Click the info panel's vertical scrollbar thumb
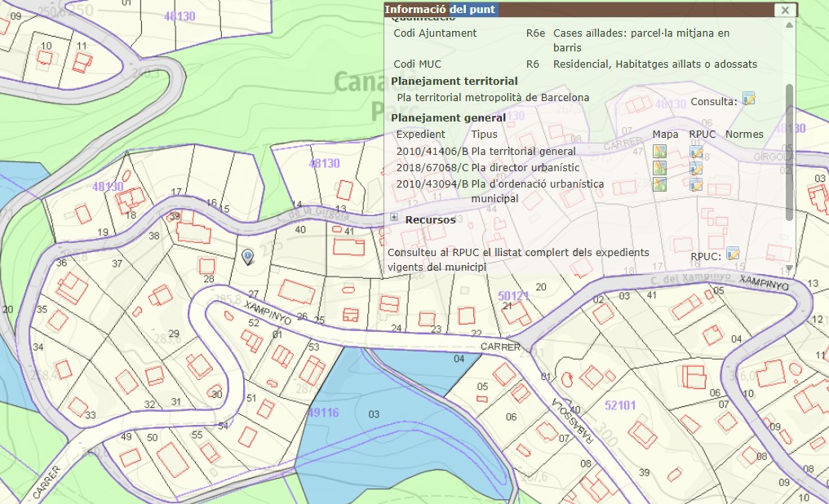The width and height of the screenshot is (829, 504). 788,151
